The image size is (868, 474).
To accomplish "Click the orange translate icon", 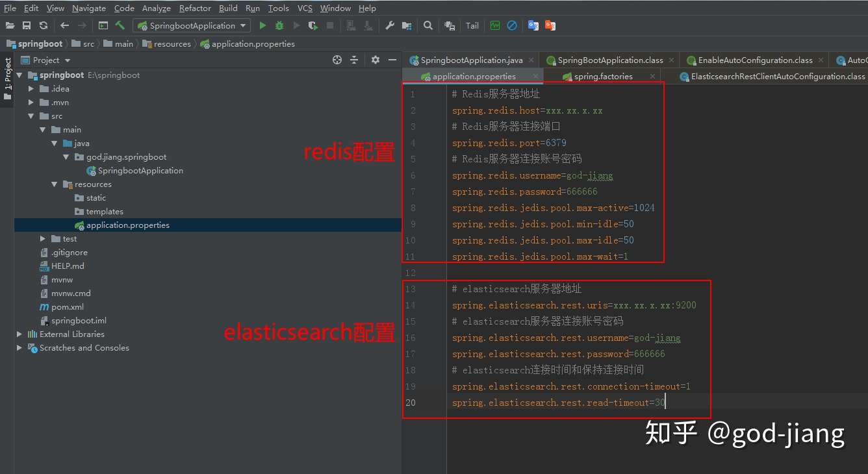I will (x=550, y=25).
